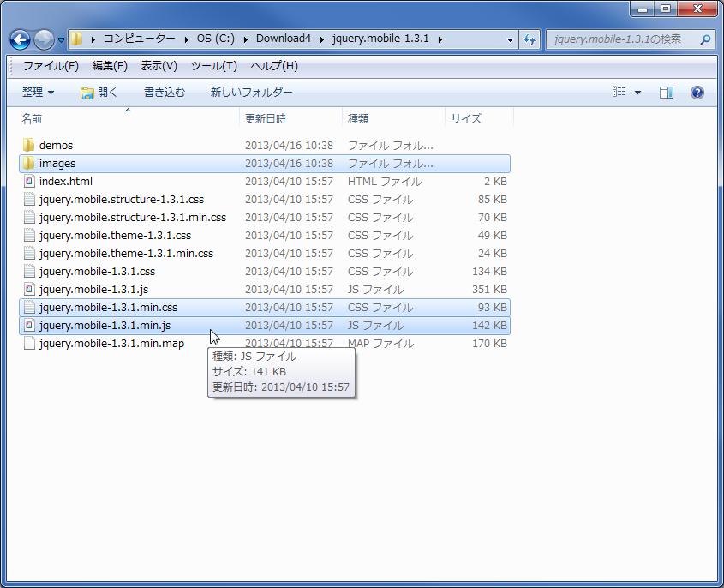Select the file name images

pyautogui.click(x=57, y=164)
